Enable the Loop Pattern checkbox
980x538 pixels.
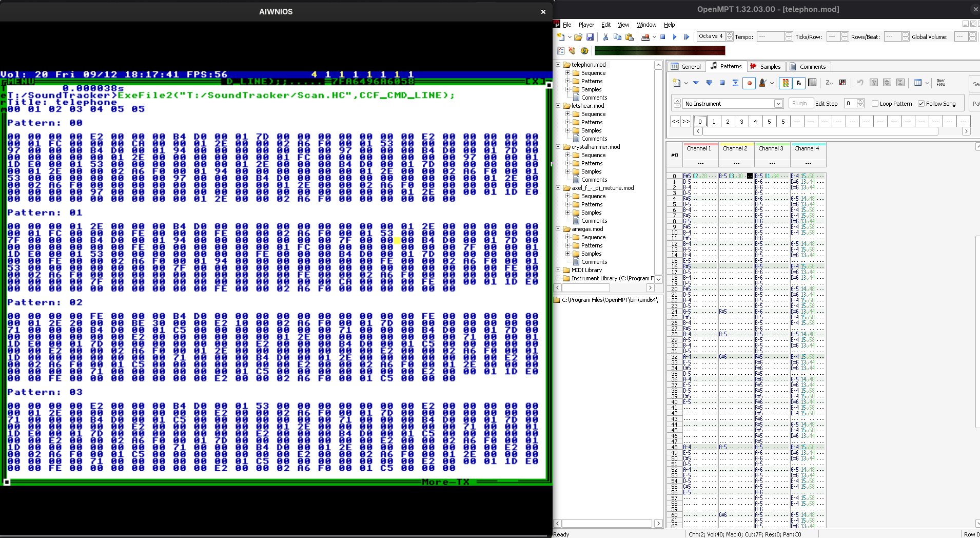875,104
